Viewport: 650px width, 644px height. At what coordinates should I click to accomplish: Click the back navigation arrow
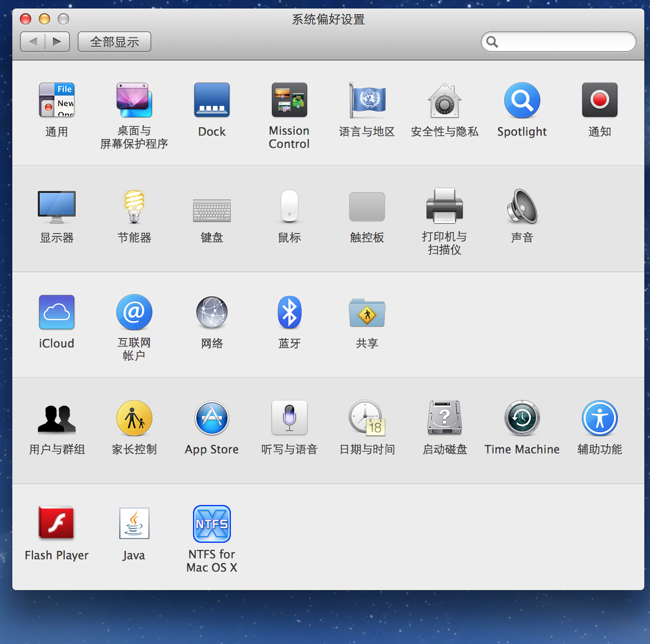33,42
